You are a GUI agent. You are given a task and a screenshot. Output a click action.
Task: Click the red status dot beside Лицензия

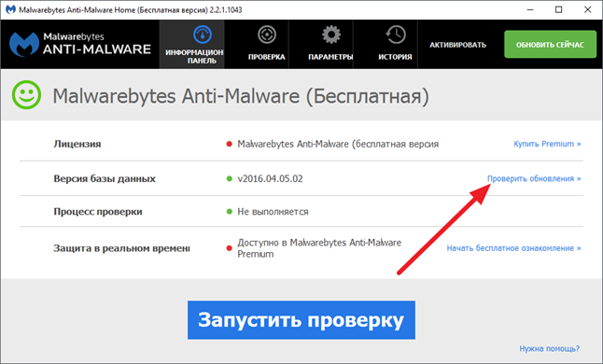(230, 144)
